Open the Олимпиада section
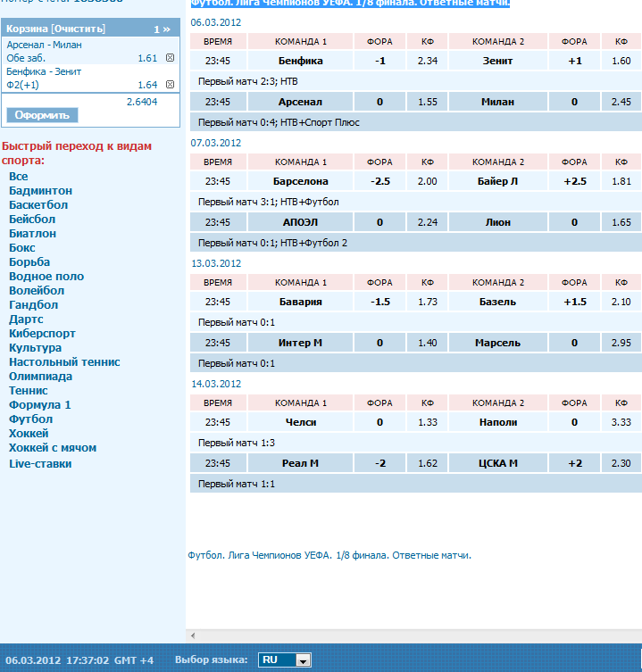The image size is (642, 672). click(x=41, y=377)
